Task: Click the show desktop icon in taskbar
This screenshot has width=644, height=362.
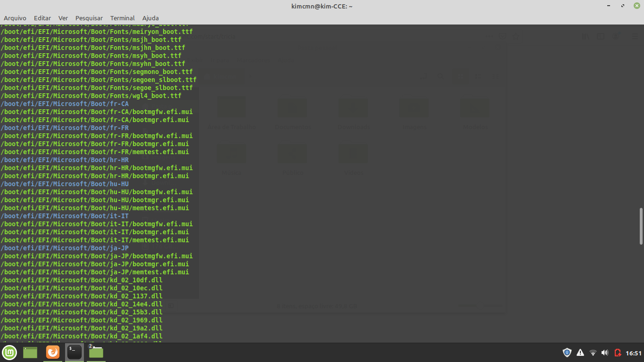Action: [30, 352]
